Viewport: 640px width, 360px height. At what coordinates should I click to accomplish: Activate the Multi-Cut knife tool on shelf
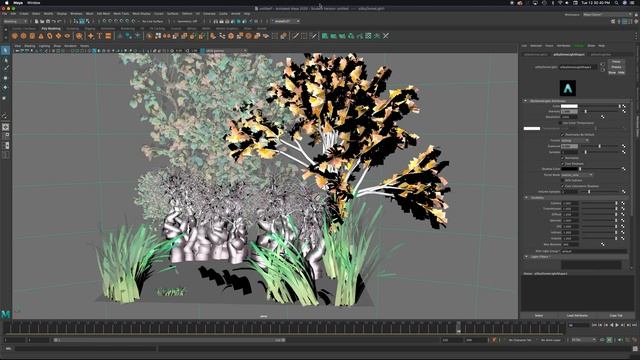tap(296, 36)
